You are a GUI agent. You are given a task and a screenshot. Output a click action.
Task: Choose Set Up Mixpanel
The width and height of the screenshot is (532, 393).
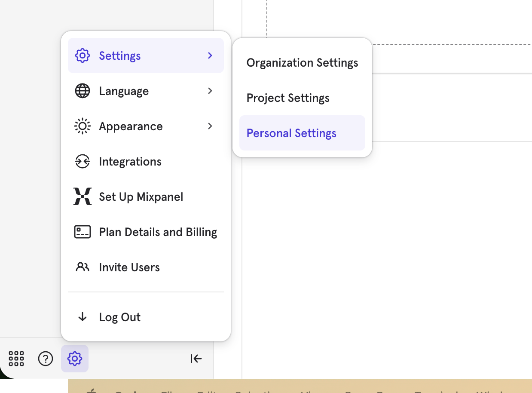[x=146, y=196]
